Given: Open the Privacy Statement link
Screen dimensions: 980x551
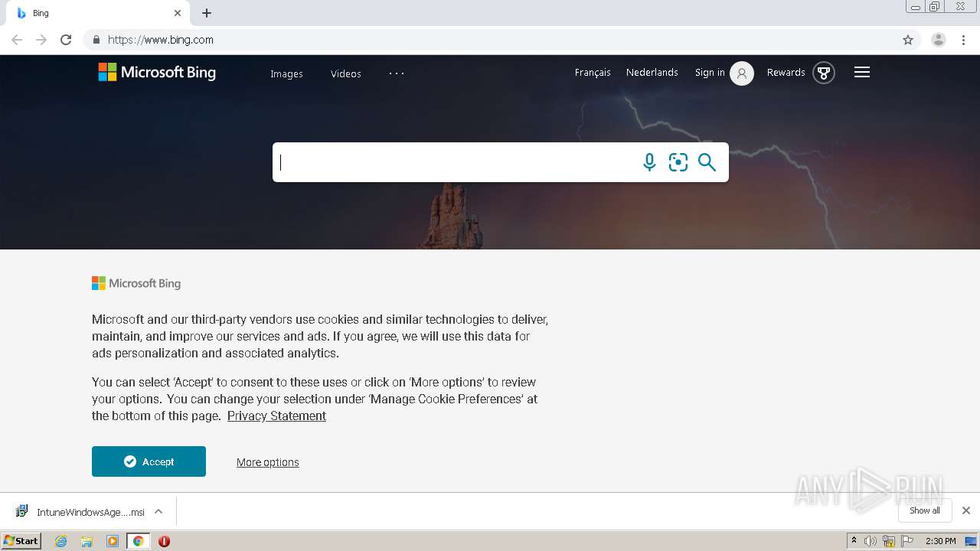Looking at the screenshot, I should click(x=276, y=416).
